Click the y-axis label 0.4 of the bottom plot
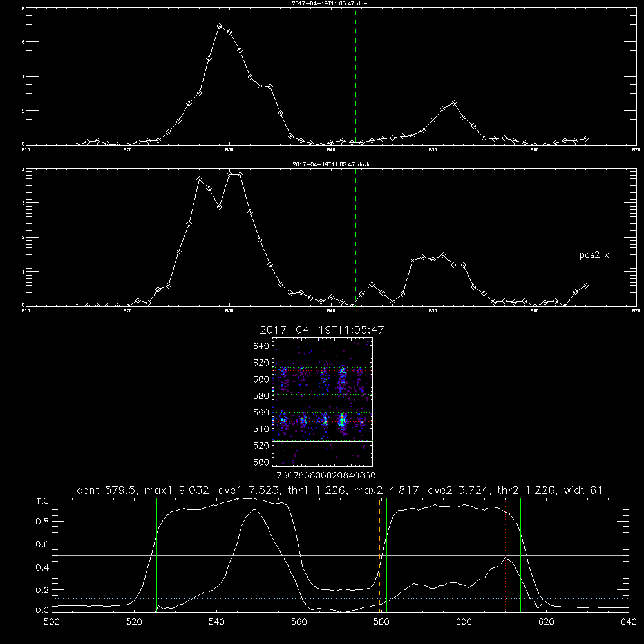Image resolution: width=644 pixels, height=644 pixels. (x=43, y=567)
